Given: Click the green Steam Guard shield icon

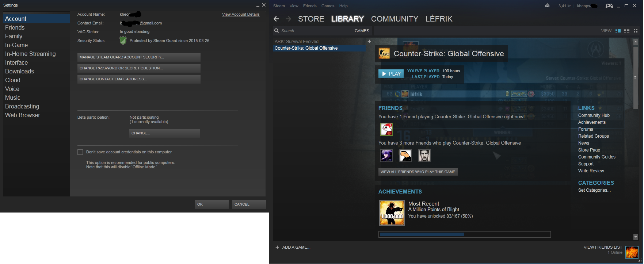Looking at the screenshot, I should coord(123,41).
